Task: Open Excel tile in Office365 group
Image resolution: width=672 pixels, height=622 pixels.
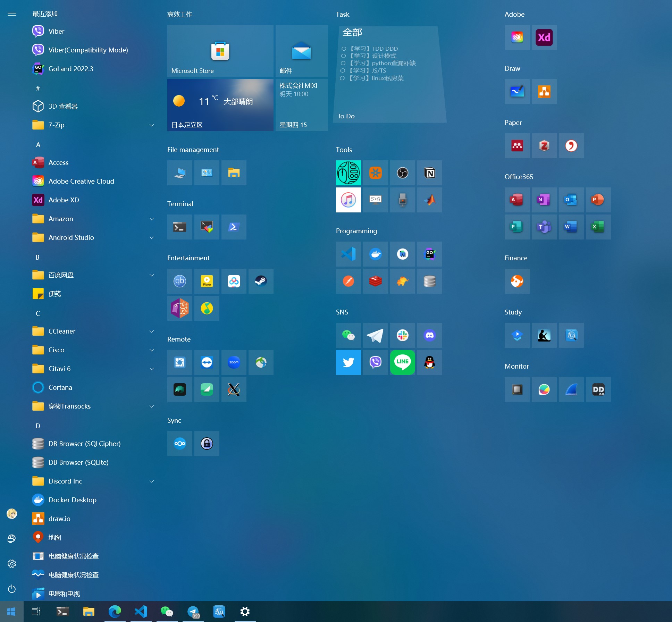Action: tap(598, 227)
